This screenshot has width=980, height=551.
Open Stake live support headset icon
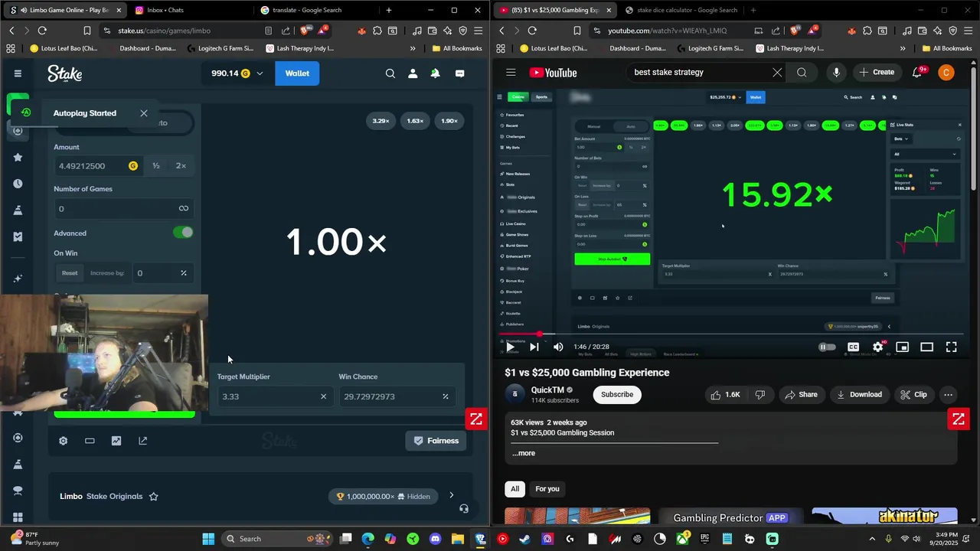click(x=464, y=509)
